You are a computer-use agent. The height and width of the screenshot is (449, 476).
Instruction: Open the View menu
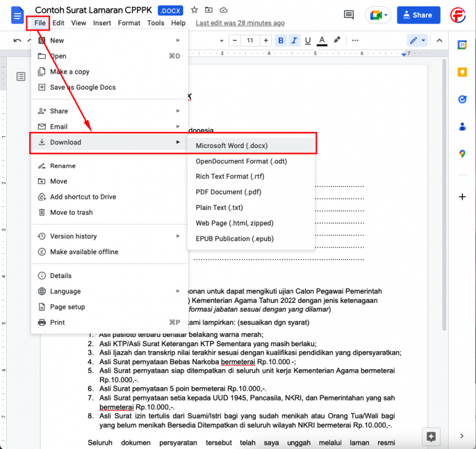pos(79,23)
